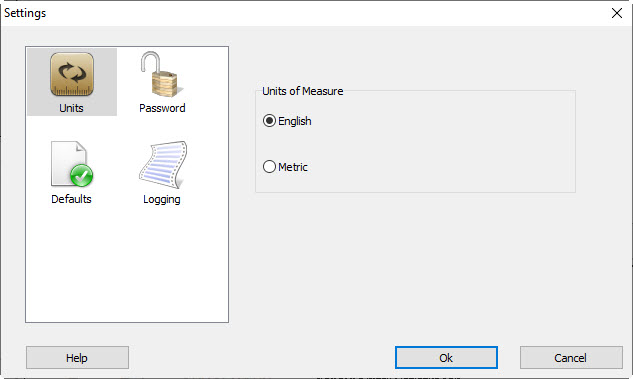Select the English radio button
Screen dimensions: 633x379
point(269,121)
